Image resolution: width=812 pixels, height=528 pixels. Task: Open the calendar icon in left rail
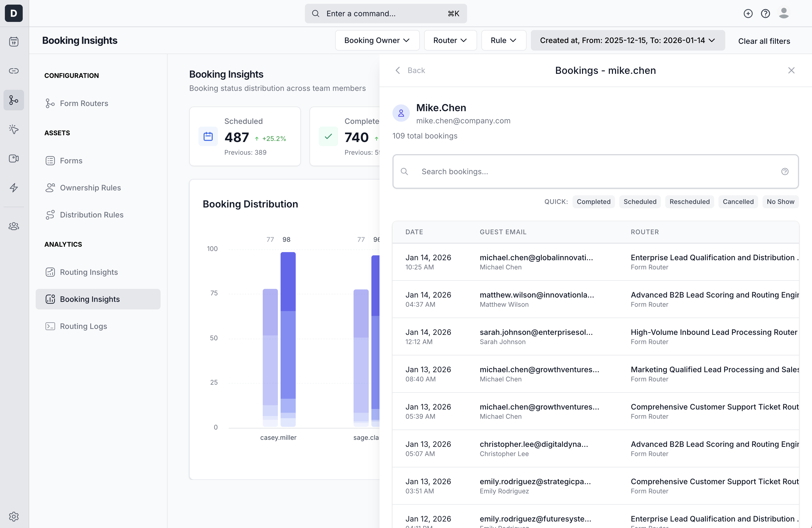[14, 42]
